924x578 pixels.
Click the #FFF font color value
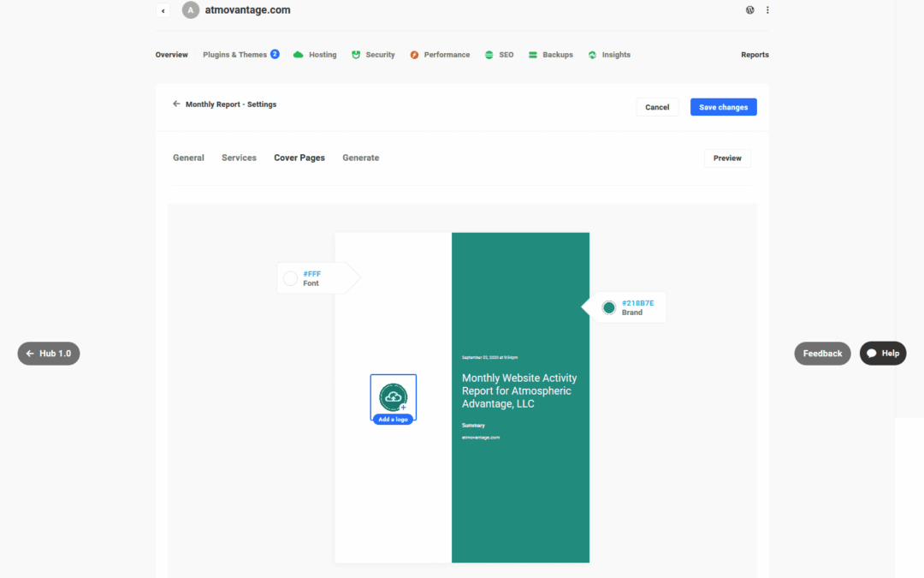[311, 274]
